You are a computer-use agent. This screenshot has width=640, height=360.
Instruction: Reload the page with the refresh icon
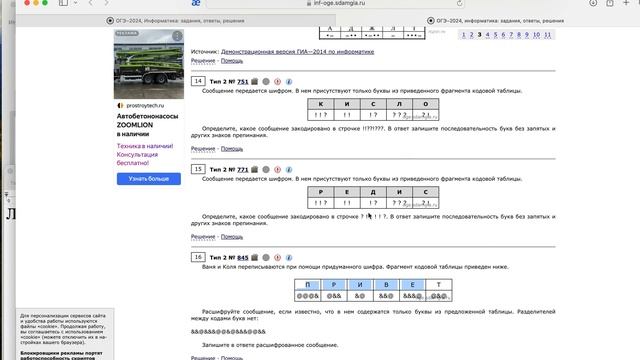[x=460, y=3]
